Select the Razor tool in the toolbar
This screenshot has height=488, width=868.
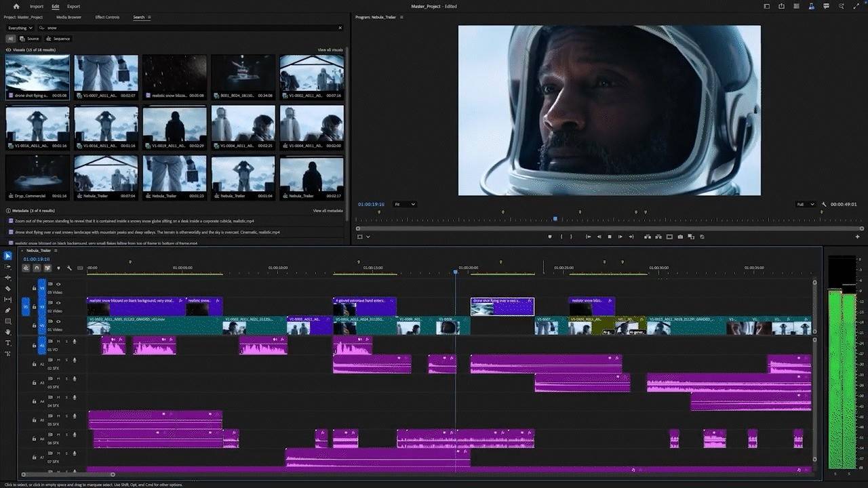coord(8,288)
